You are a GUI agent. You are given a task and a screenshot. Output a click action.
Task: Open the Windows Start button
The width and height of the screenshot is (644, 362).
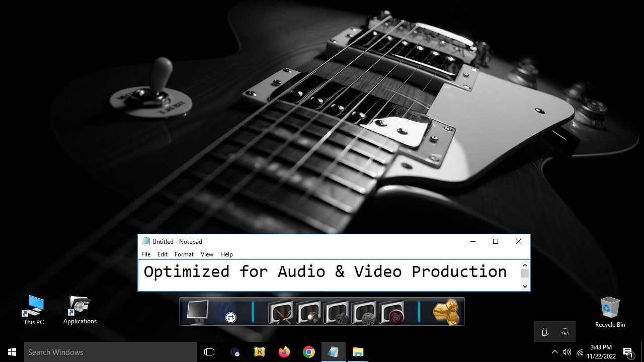click(x=12, y=352)
